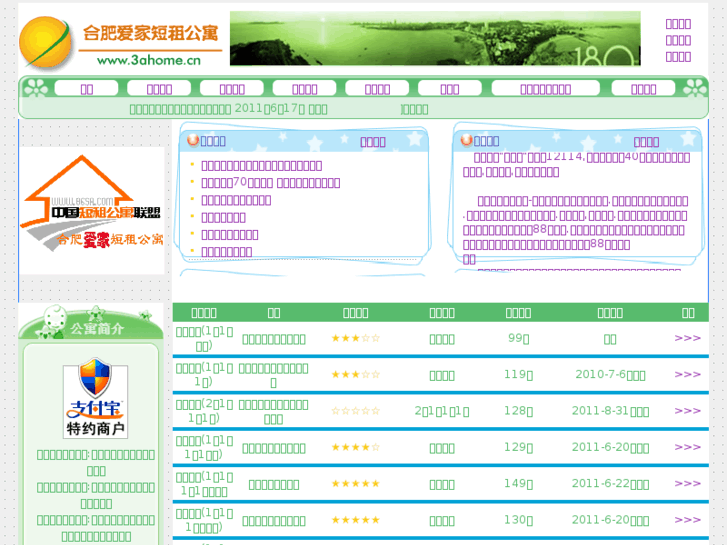Click the 2010-7-6 date cell
Screen dimensions: 727x545
click(610, 375)
